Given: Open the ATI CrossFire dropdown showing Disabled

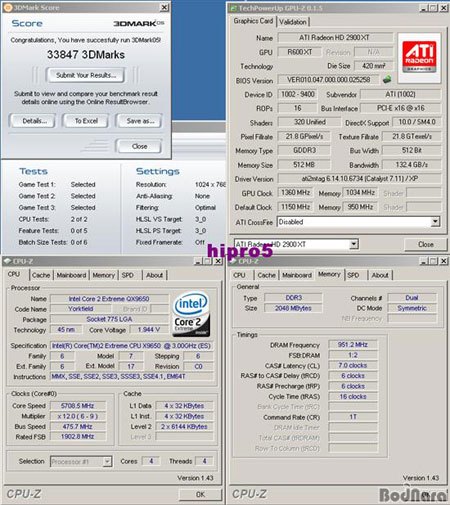Looking at the screenshot, I should tap(435, 222).
